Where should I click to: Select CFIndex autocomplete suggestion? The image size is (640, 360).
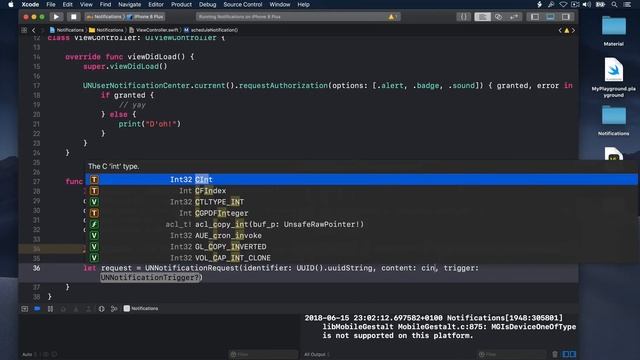(x=361, y=191)
